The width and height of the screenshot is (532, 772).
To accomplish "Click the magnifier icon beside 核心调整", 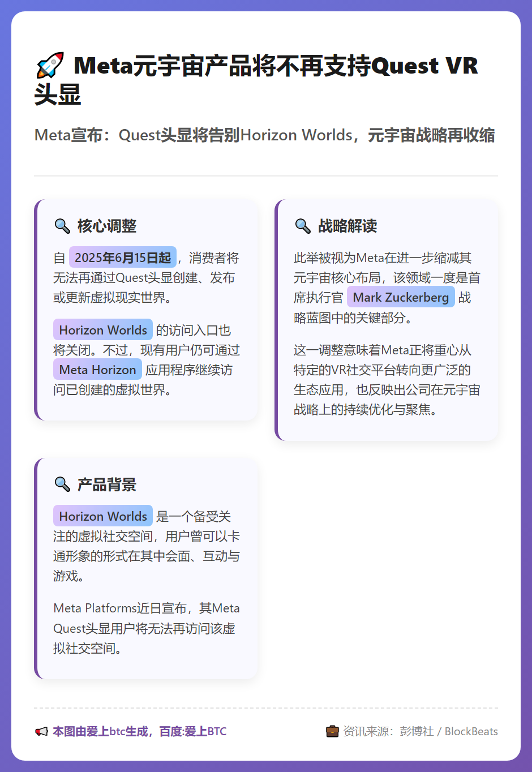I will (62, 226).
